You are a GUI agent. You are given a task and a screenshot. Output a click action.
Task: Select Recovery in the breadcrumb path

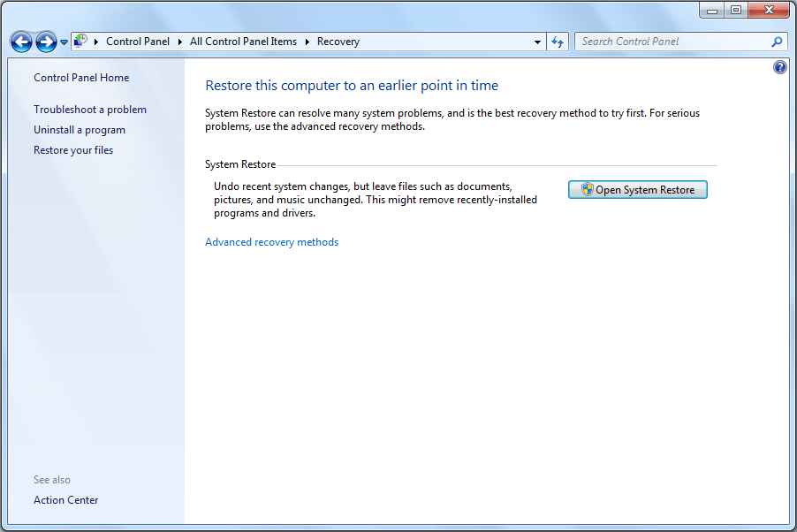coord(338,41)
